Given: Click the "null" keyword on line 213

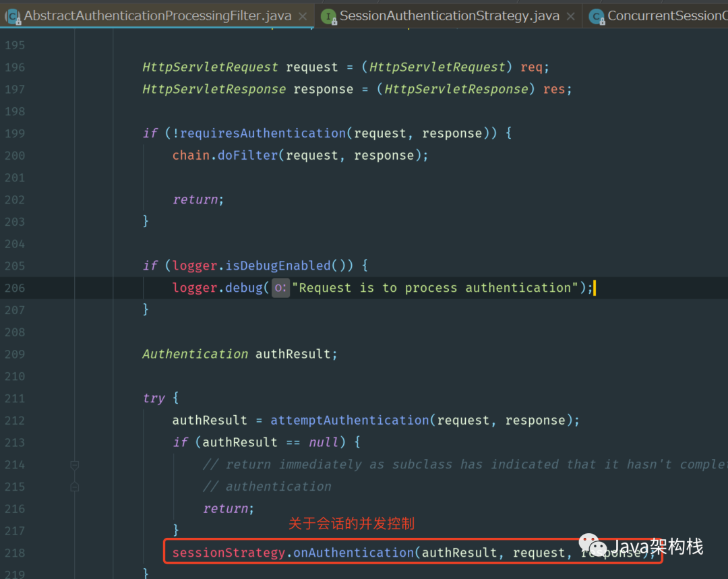Looking at the screenshot, I should click(324, 442).
